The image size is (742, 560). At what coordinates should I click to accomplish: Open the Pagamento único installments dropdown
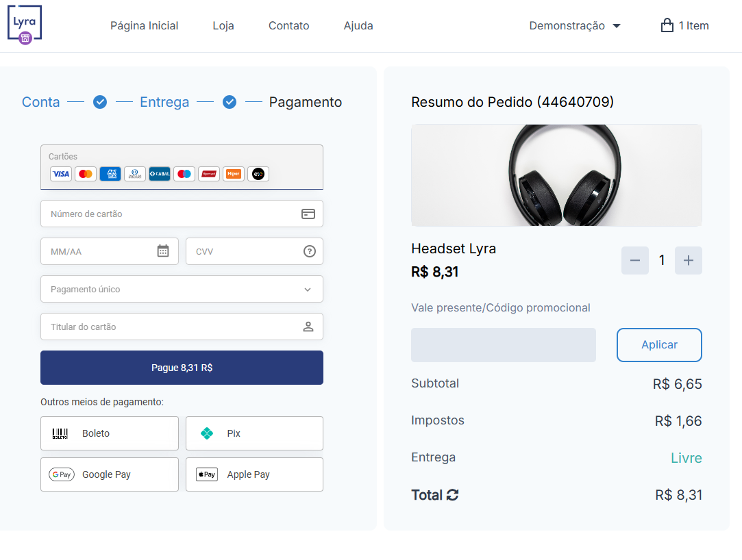pos(182,289)
